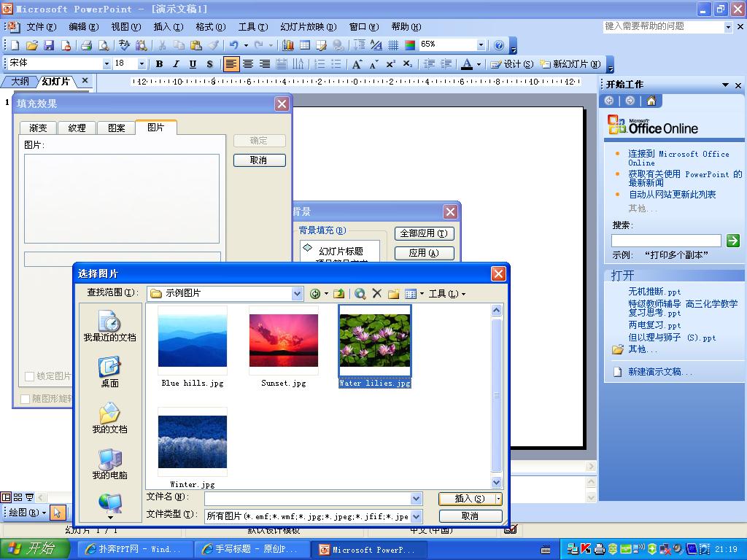Screen dimensions: 747x560
Task: Click the Home icon in task pane
Action: pyautogui.click(x=651, y=101)
